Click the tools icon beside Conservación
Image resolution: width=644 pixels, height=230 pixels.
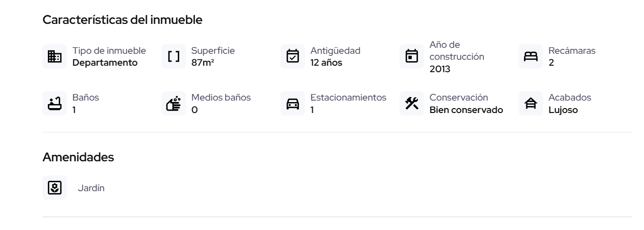(x=411, y=104)
